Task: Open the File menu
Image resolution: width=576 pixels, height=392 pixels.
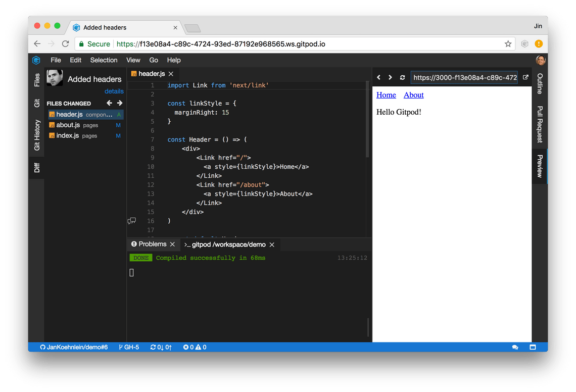Action: (x=56, y=60)
